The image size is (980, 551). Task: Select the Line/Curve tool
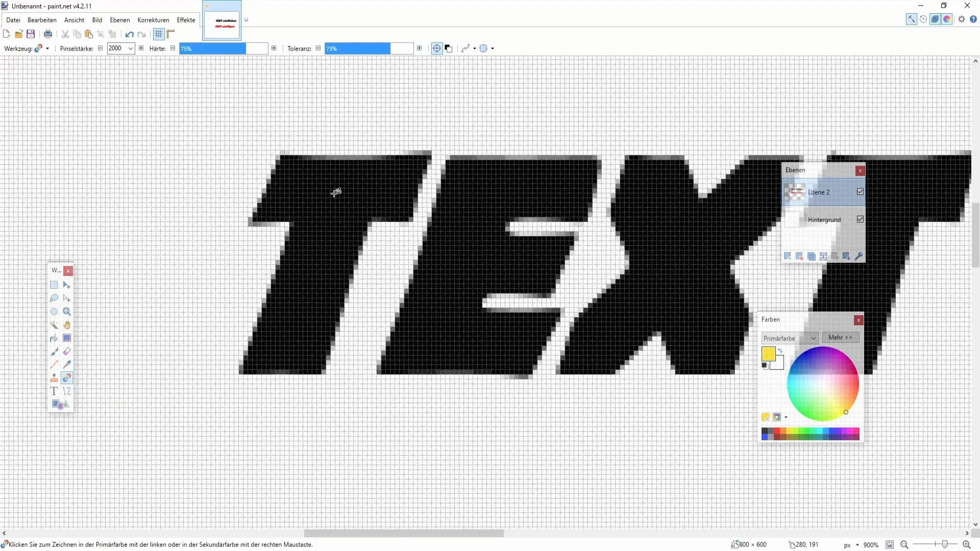point(67,391)
